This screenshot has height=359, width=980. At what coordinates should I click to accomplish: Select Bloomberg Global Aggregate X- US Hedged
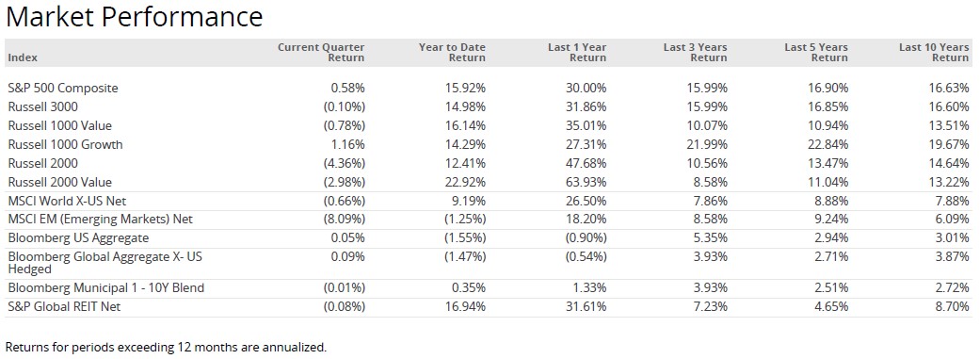click(105, 263)
